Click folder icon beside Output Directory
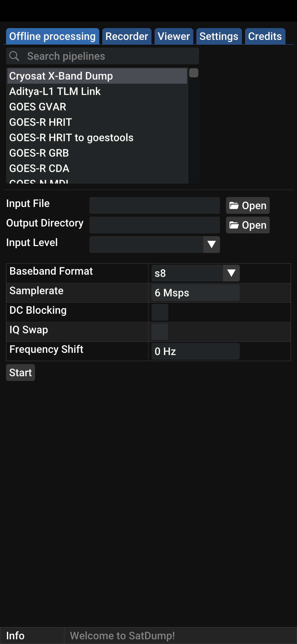Viewport: 297px width, 644px height. pos(234,225)
